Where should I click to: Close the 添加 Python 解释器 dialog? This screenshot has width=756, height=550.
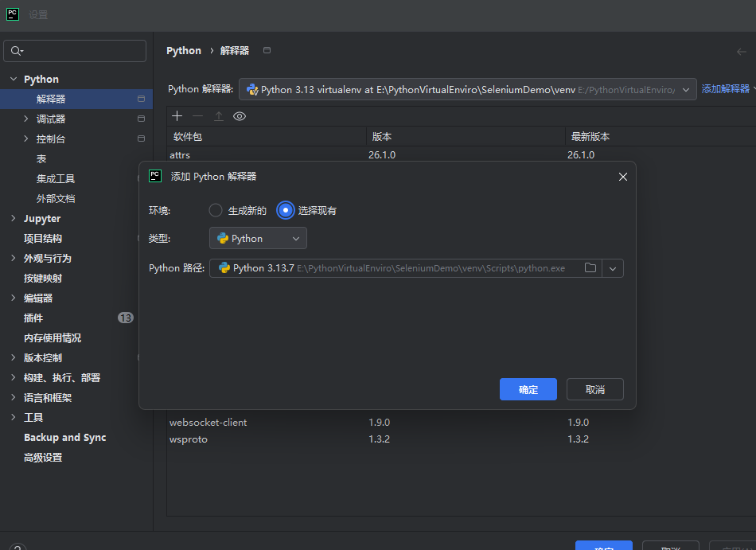pyautogui.click(x=622, y=177)
